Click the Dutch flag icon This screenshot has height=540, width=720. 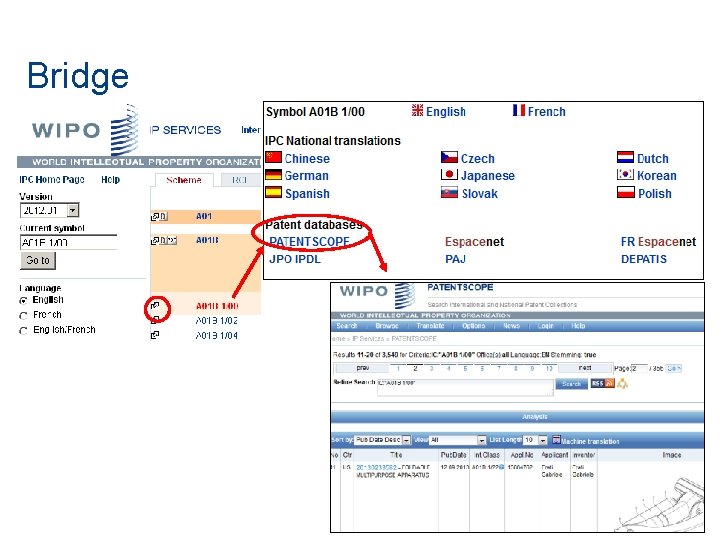(625, 158)
